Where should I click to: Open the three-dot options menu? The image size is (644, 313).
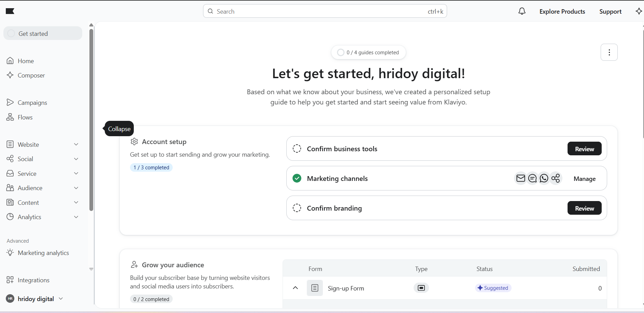tap(609, 52)
